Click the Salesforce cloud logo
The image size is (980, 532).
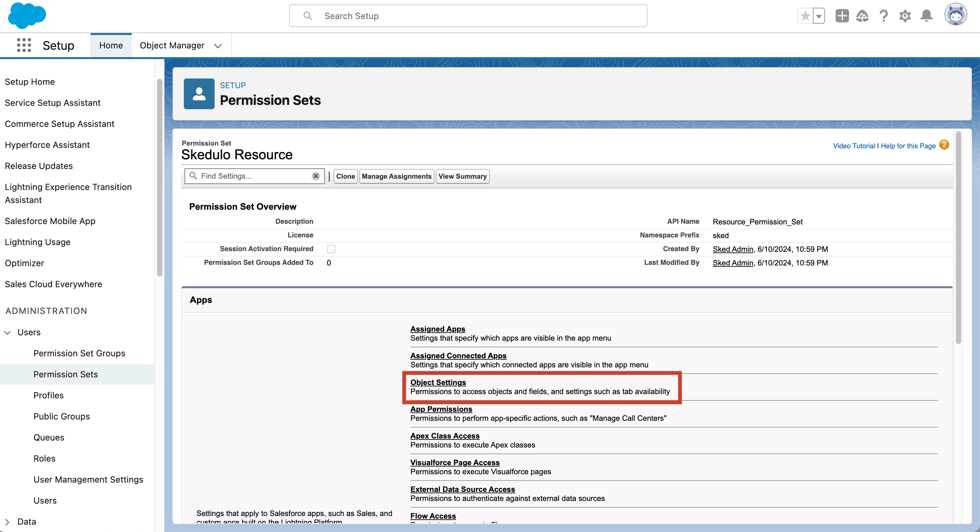point(27,16)
